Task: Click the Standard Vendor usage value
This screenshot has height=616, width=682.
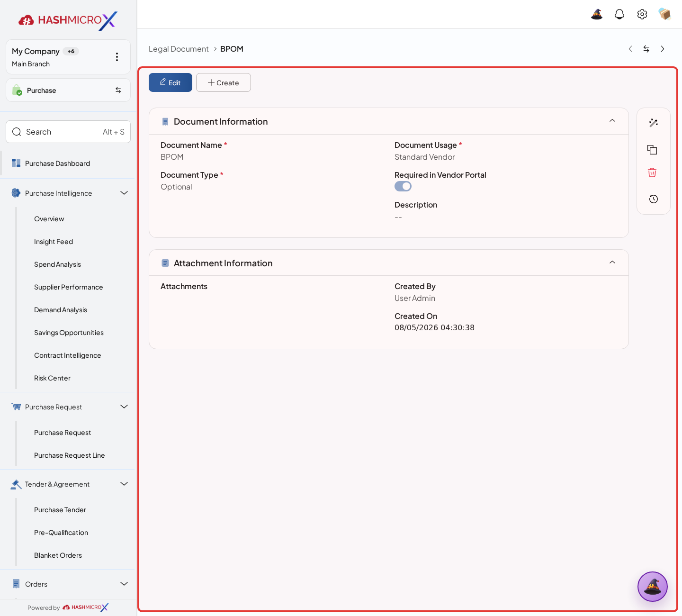Action: pyautogui.click(x=425, y=157)
